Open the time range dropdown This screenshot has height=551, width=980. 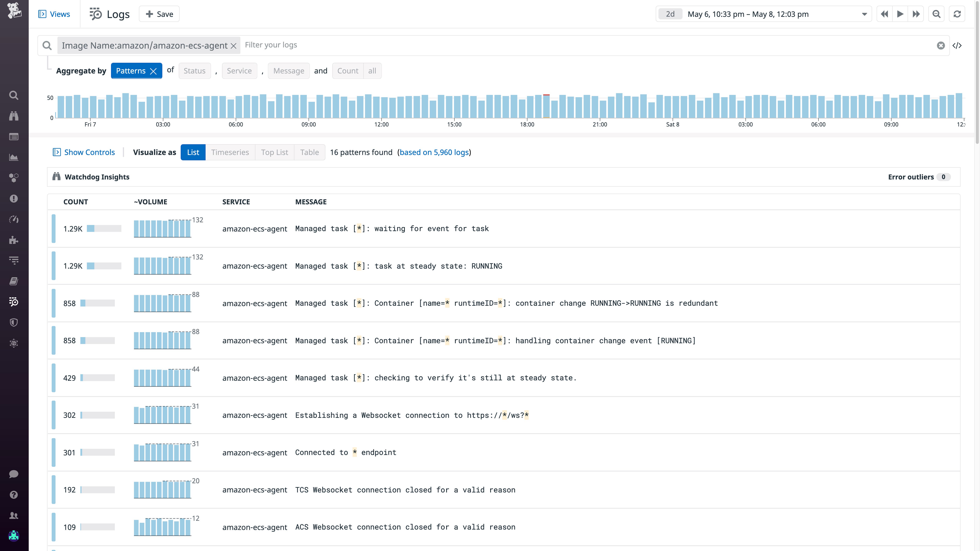864,14
